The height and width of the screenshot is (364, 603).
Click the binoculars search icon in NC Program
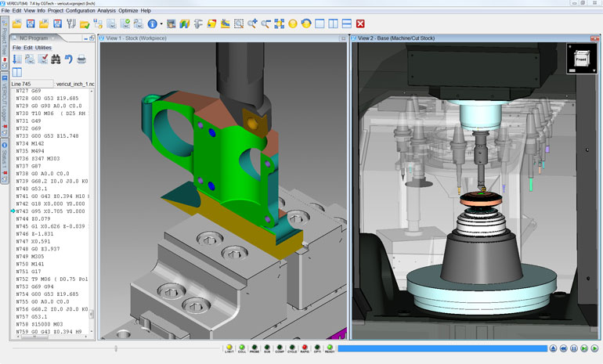(x=56, y=59)
